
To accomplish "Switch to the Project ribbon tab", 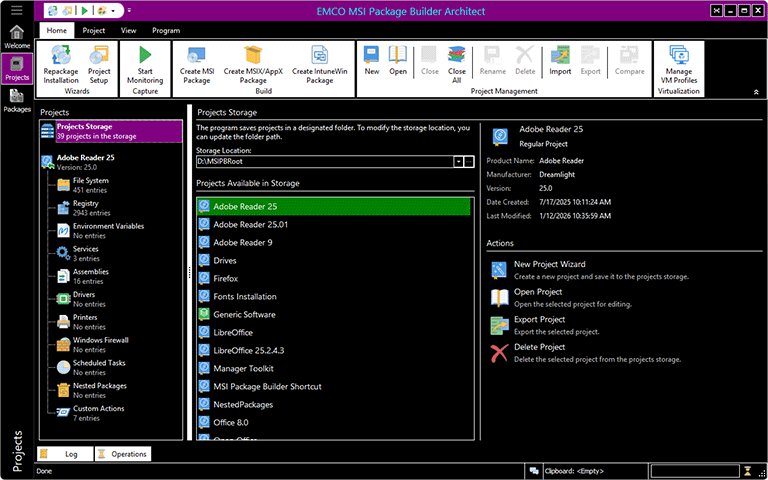I will click(94, 31).
